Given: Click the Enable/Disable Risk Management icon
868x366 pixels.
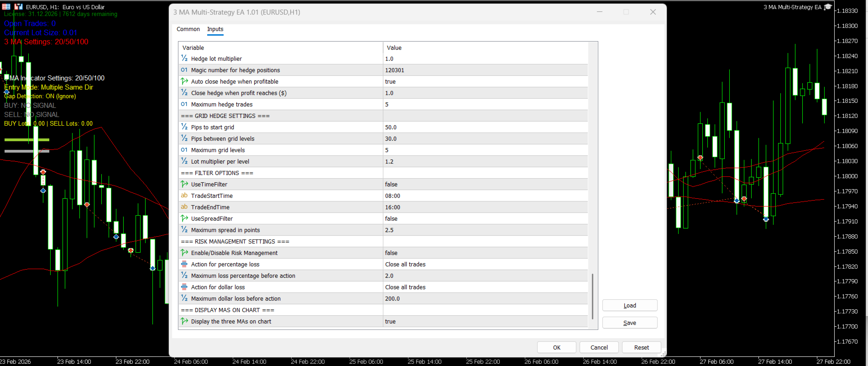Looking at the screenshot, I should 184,253.
